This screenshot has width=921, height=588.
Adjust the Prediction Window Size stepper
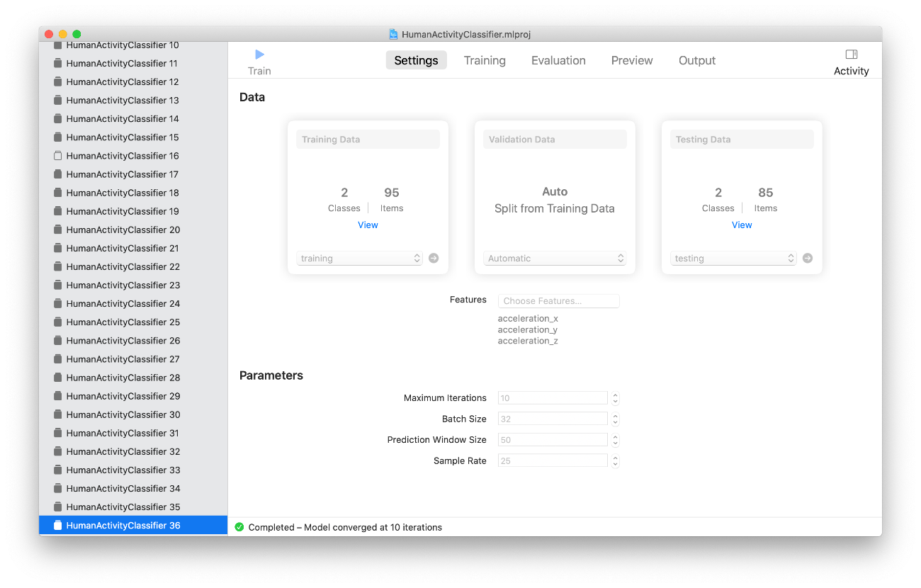[616, 440]
